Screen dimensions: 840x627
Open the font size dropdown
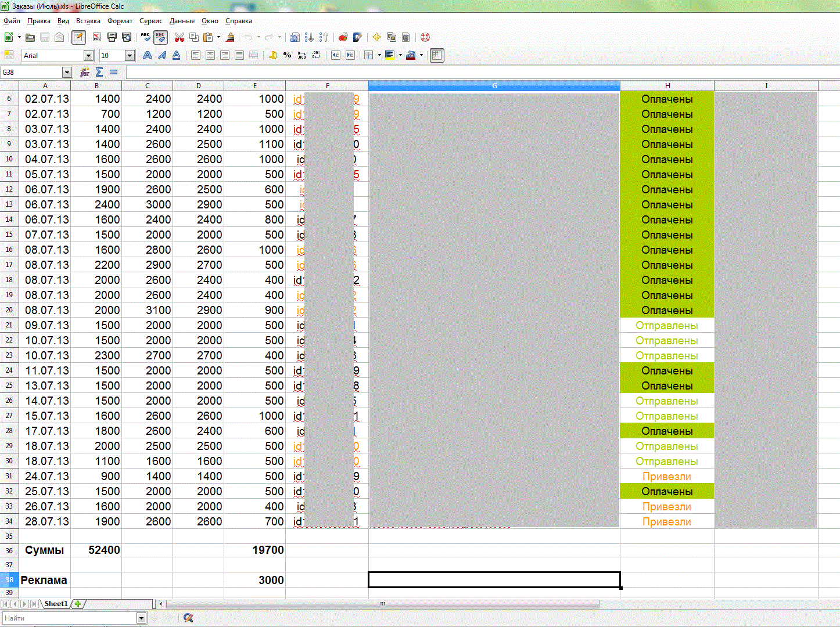(x=130, y=56)
